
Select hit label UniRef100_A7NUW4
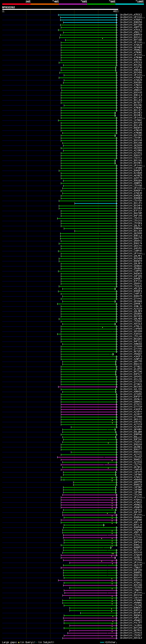tap(131, 58)
